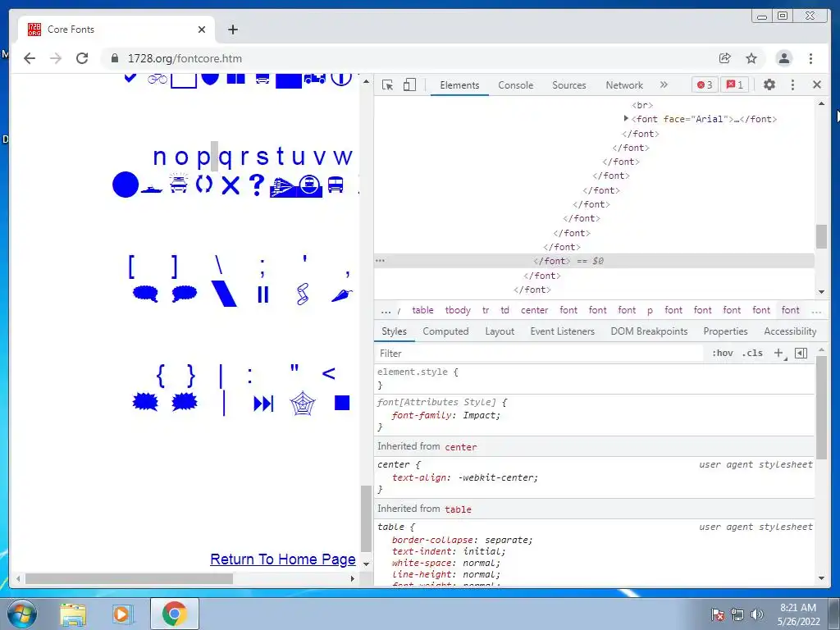This screenshot has height=630, width=840.
Task: Click the share page icon in address bar
Action: [x=725, y=58]
